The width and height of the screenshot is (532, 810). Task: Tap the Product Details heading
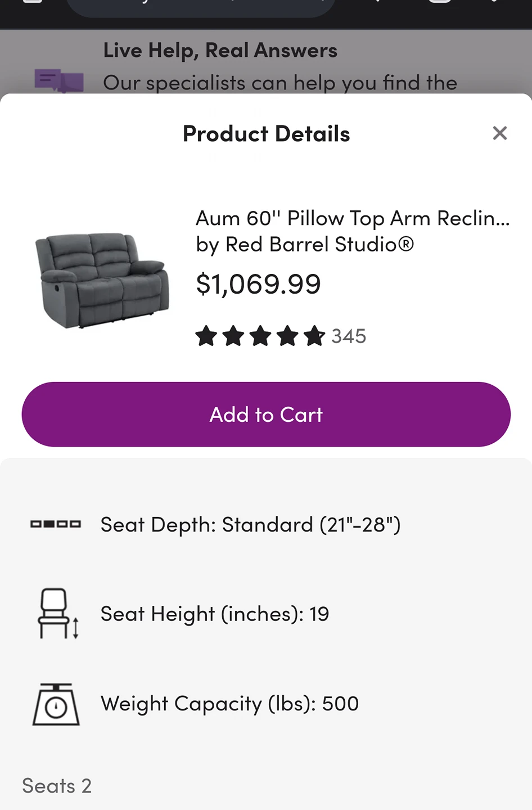(x=266, y=134)
